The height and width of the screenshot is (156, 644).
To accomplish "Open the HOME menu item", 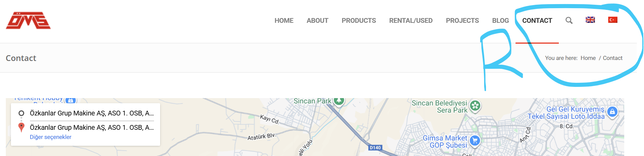I will pyautogui.click(x=284, y=20).
